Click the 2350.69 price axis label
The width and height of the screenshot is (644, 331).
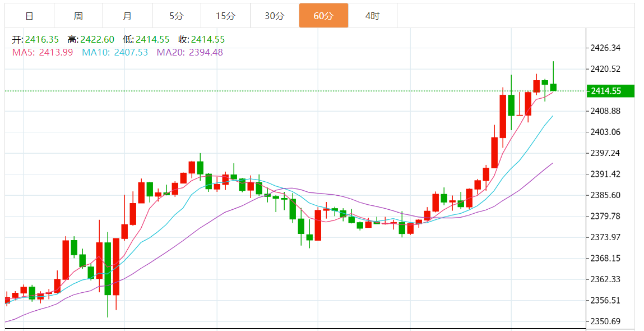605,321
